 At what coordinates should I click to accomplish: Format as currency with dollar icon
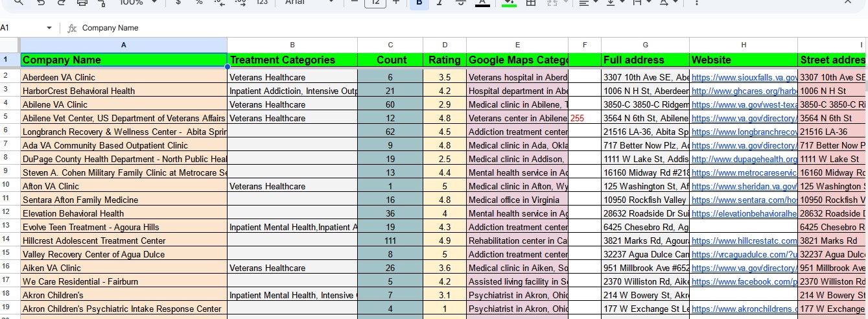(x=178, y=2)
